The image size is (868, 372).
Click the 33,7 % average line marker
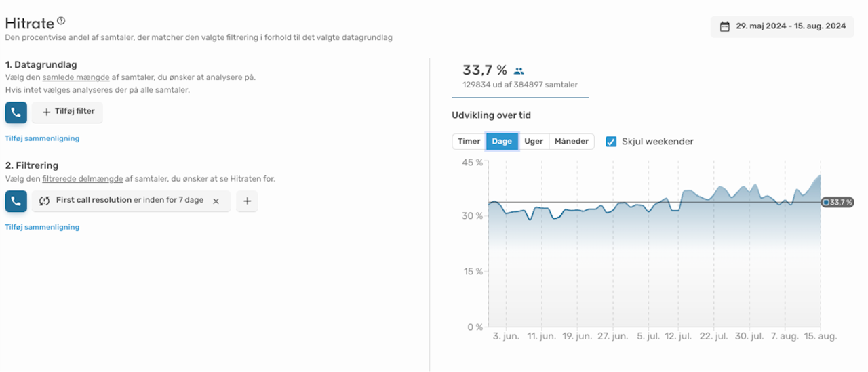click(838, 202)
